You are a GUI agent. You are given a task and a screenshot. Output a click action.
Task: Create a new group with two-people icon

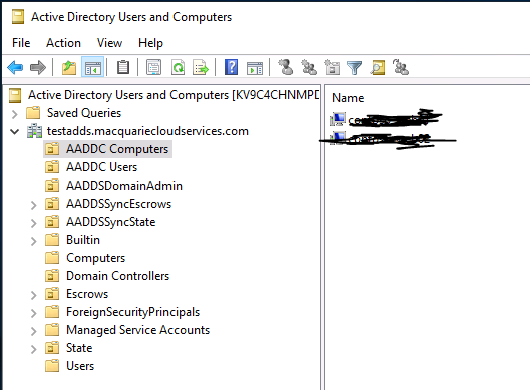[x=309, y=67]
